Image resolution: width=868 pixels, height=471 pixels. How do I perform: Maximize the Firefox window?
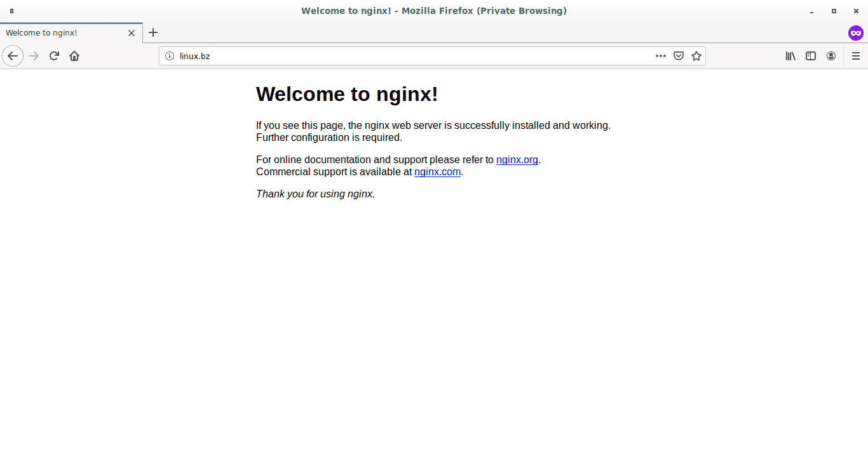tap(834, 11)
